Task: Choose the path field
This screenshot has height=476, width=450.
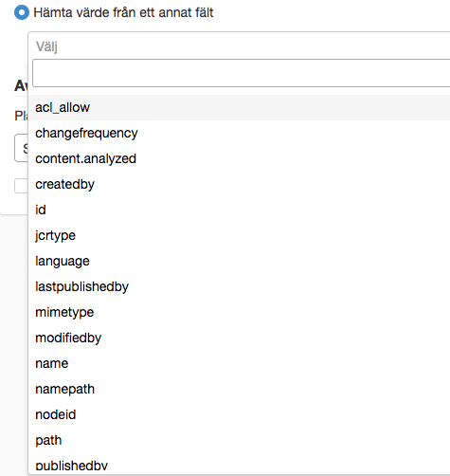Action: click(240, 440)
